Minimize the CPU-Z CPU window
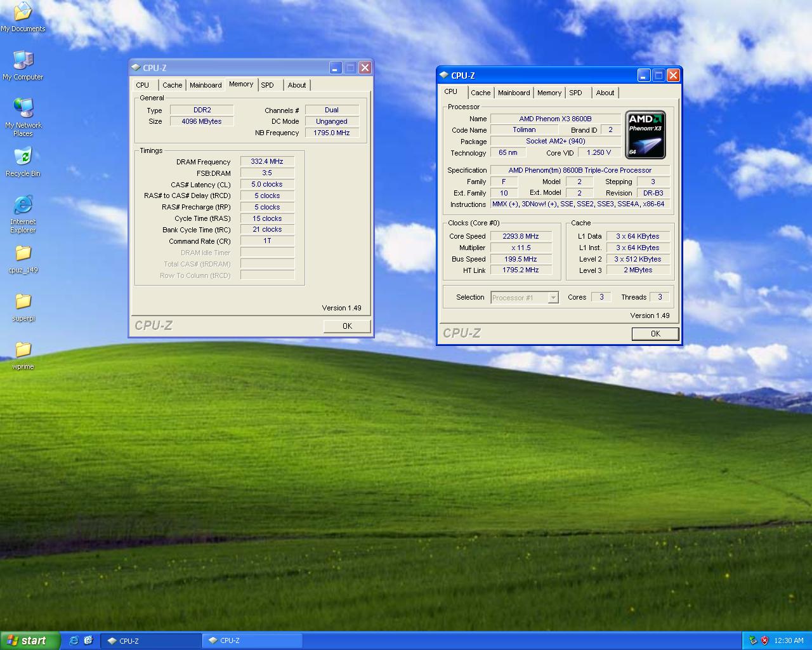 point(644,75)
